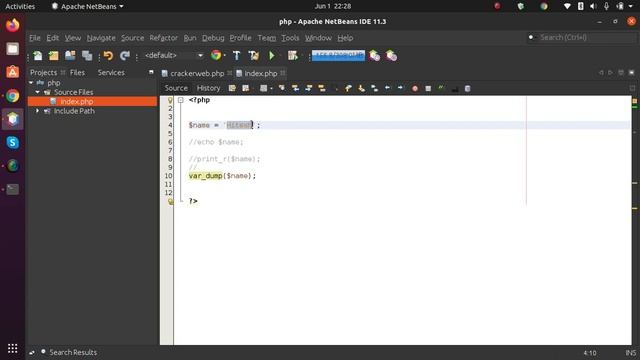Open the Source menu
640x360 pixels.
point(132,38)
